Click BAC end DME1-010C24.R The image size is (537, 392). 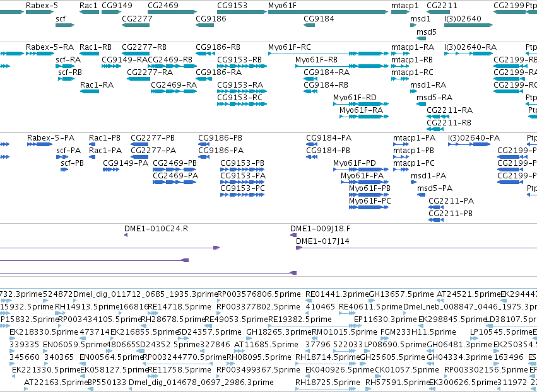[126, 235]
